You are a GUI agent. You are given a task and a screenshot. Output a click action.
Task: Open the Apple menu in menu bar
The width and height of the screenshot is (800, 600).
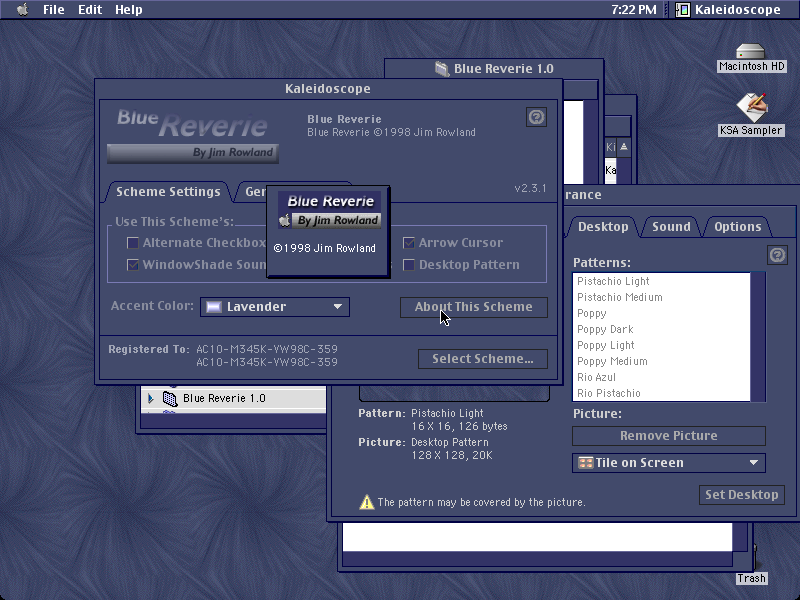pyautogui.click(x=22, y=10)
